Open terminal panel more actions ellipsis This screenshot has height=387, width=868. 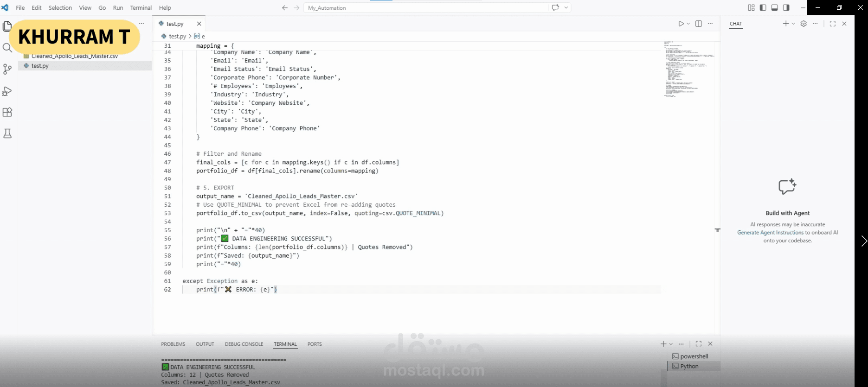[x=681, y=344]
